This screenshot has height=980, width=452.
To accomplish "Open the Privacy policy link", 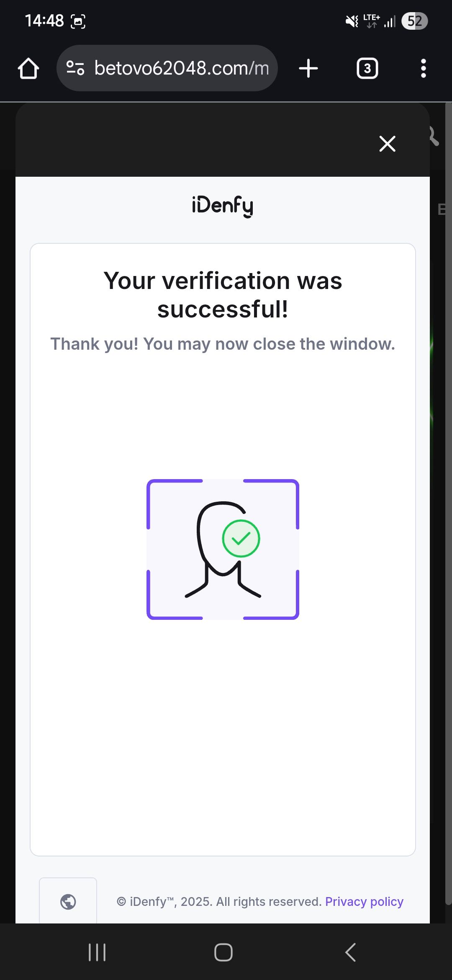I will (x=364, y=901).
